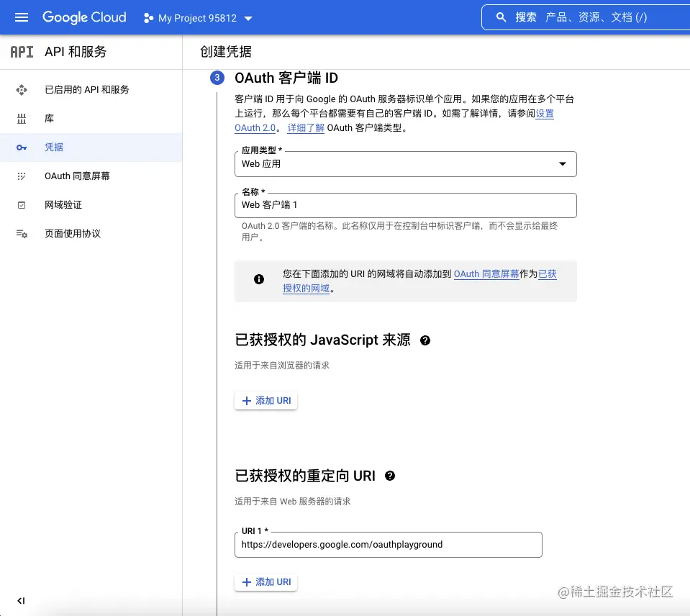Click the info icon in the notice box

[x=259, y=279]
